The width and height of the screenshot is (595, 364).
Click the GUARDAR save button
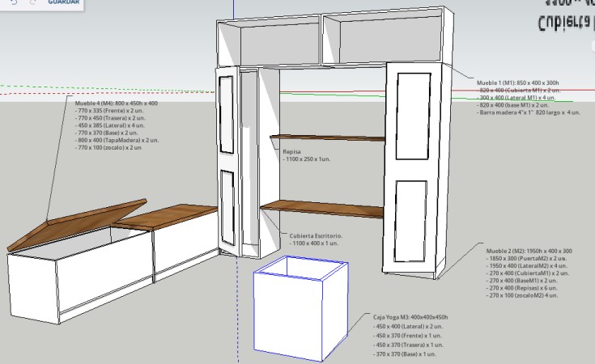tap(63, 2)
